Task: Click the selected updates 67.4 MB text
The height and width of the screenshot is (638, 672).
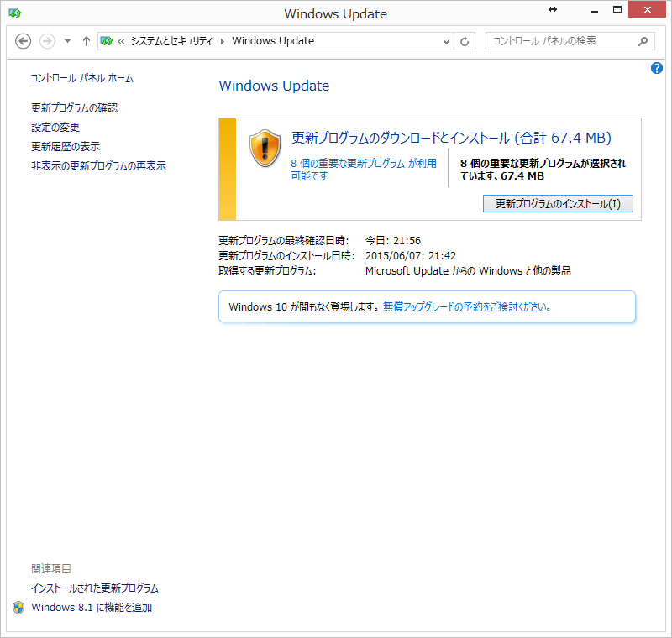Action: (x=543, y=170)
